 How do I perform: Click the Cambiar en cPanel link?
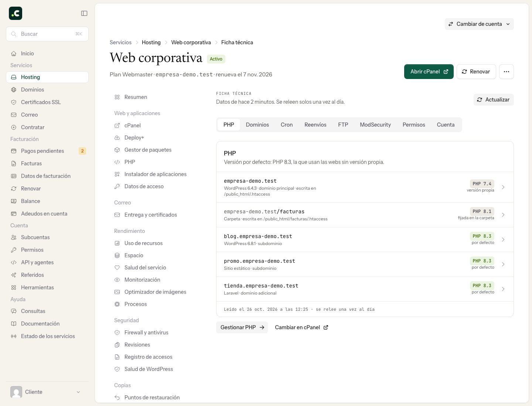click(301, 327)
